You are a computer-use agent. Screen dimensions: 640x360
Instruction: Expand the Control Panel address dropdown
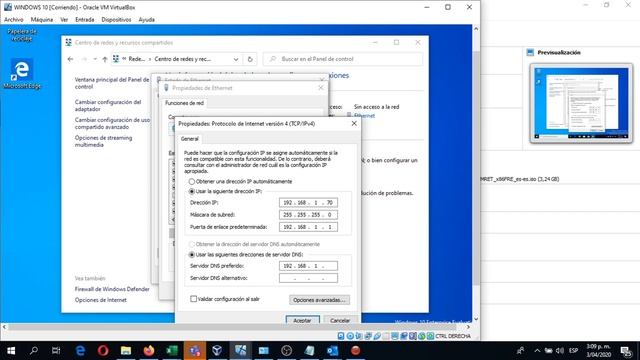pyautogui.click(x=236, y=59)
